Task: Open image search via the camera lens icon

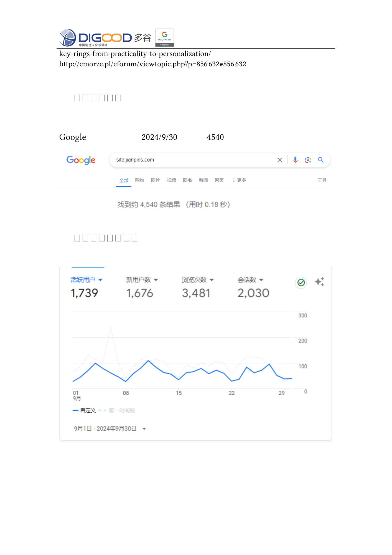Action: (308, 160)
